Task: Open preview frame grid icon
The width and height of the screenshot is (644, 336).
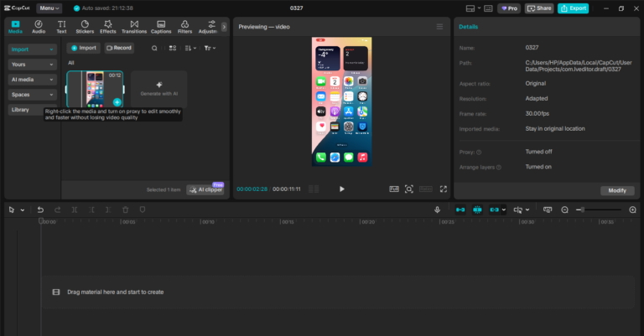Action: (314, 189)
